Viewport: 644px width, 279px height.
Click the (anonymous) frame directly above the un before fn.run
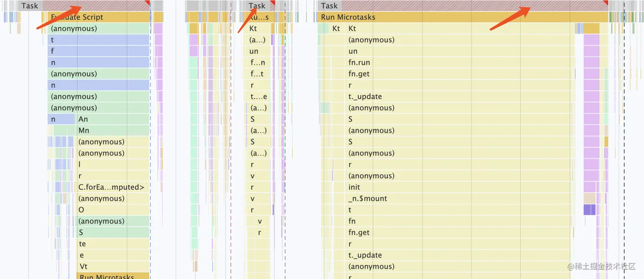tap(460, 40)
